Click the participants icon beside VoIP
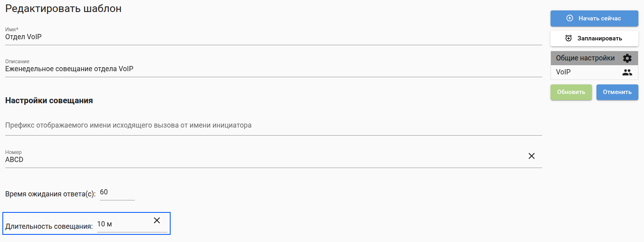 [x=627, y=72]
